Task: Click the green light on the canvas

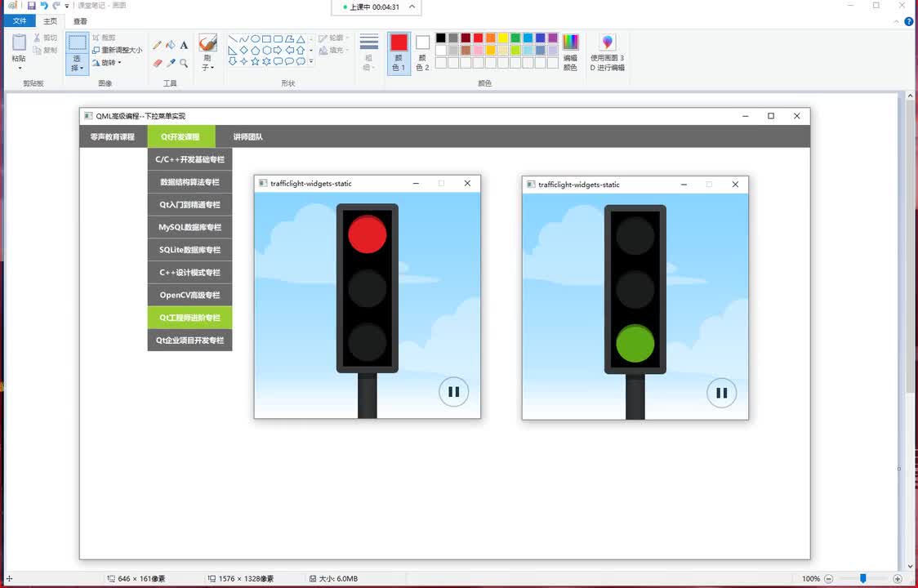Action: click(635, 343)
